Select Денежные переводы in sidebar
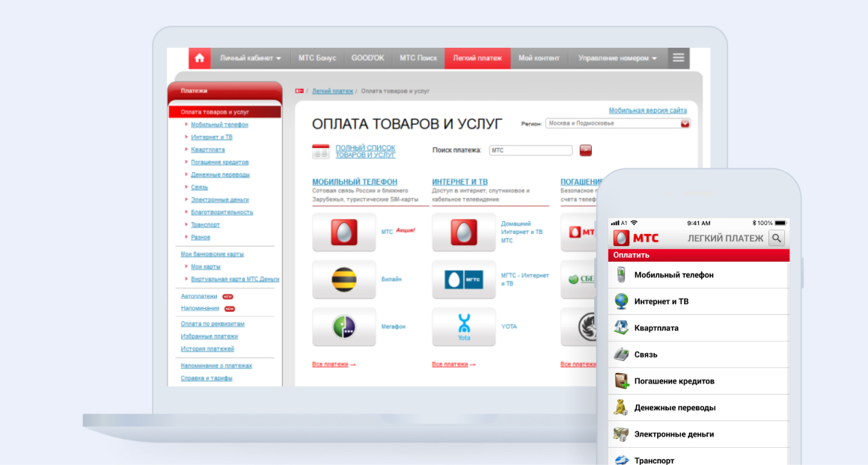 pyautogui.click(x=220, y=175)
